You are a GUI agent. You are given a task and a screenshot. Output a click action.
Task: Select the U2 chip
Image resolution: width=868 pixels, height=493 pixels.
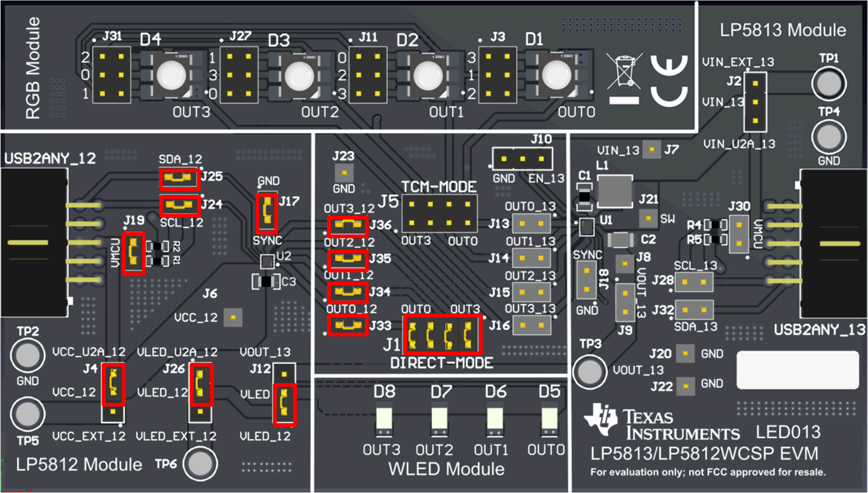point(267,262)
